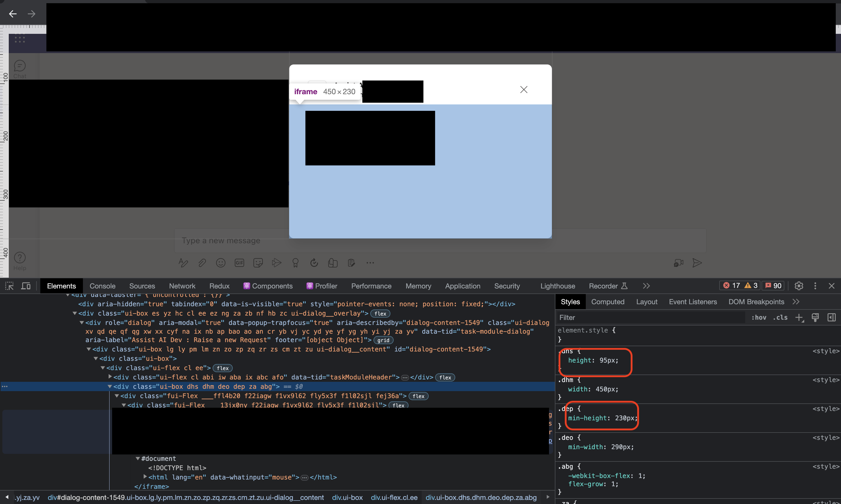
Task: Expand the html lang en node
Action: [x=145, y=477]
